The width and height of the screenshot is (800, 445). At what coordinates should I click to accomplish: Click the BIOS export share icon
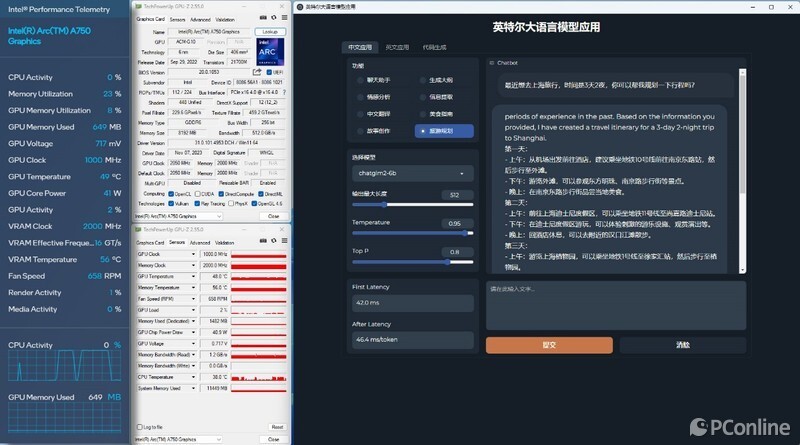click(257, 72)
